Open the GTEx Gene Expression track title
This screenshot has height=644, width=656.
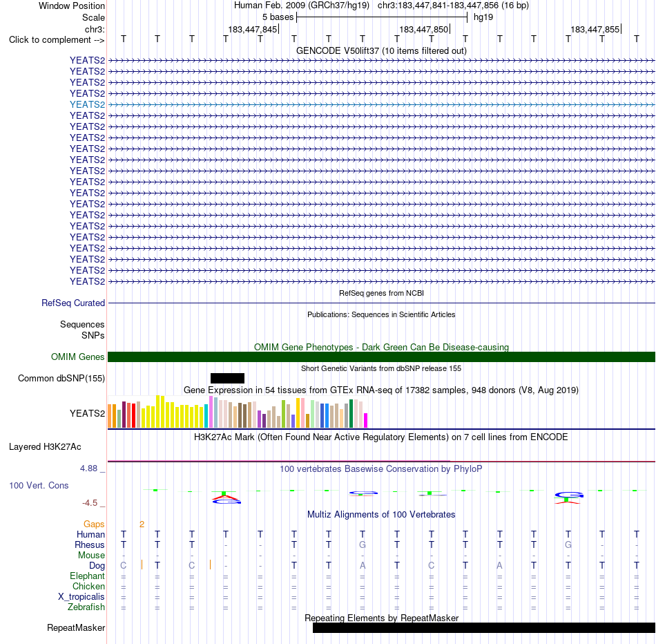click(381, 390)
